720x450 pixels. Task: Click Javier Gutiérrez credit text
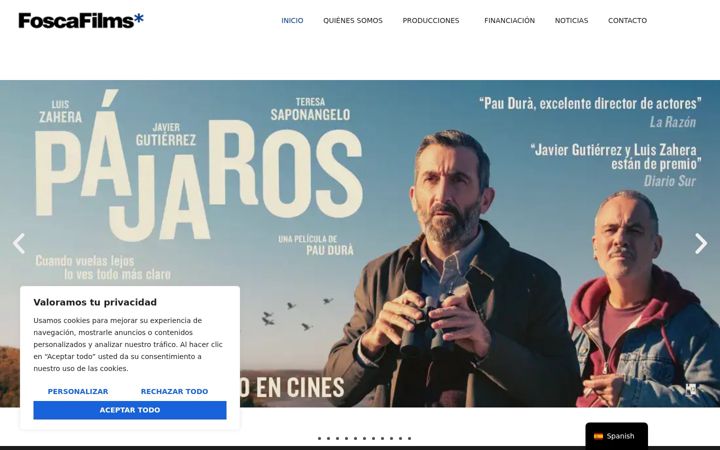point(166,135)
